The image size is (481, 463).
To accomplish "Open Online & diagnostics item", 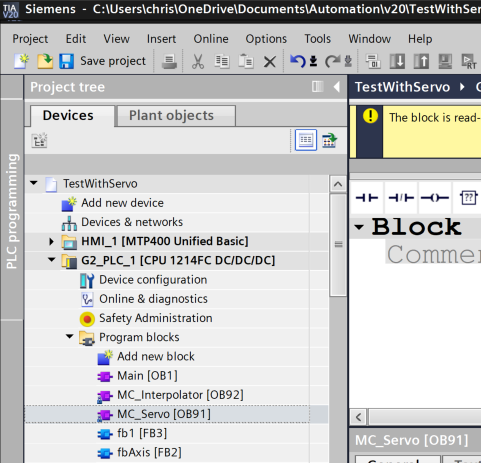I will click(153, 299).
